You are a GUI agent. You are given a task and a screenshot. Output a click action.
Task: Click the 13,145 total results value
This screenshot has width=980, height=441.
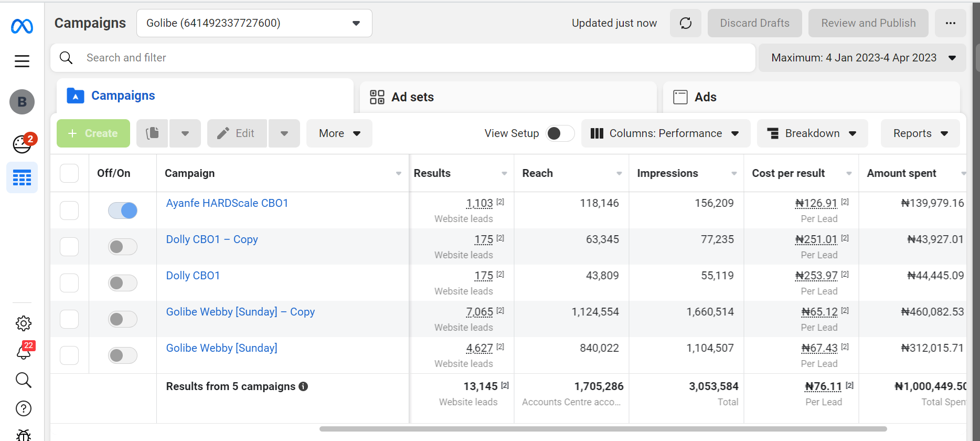click(481, 386)
